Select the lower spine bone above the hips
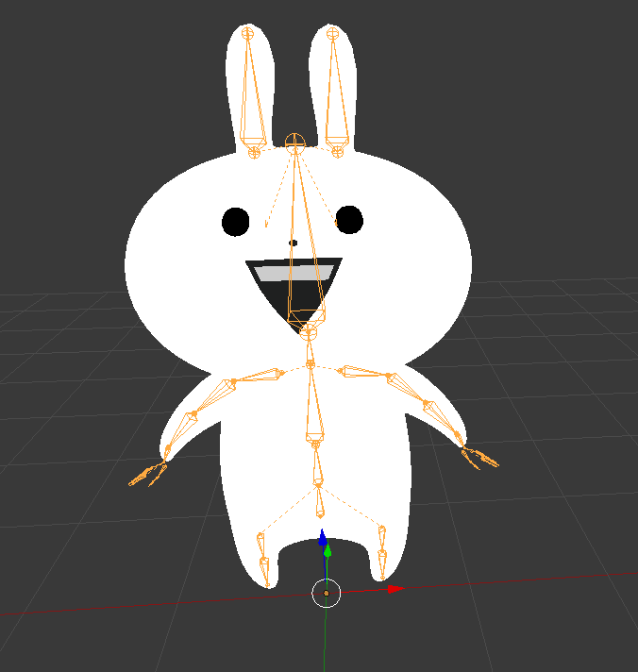 [317, 463]
